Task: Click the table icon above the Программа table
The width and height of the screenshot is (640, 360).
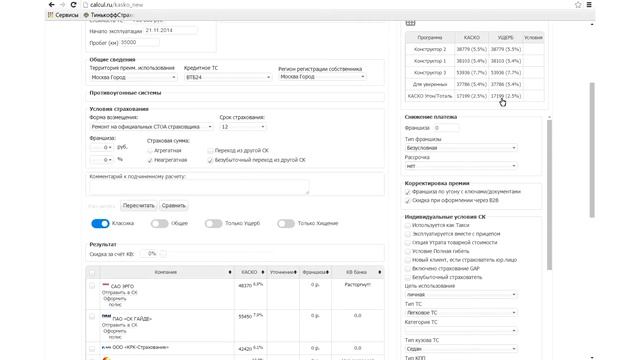Action: 410,23
